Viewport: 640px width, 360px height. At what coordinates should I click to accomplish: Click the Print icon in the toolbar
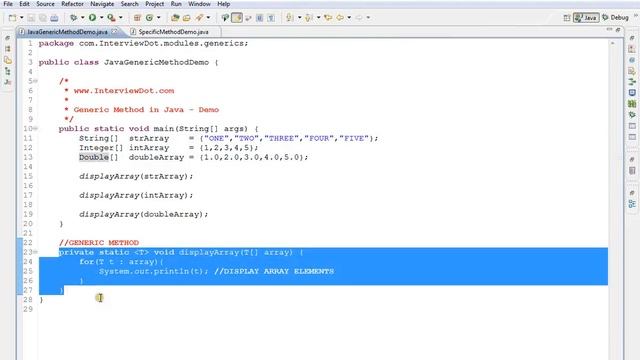click(x=54, y=18)
